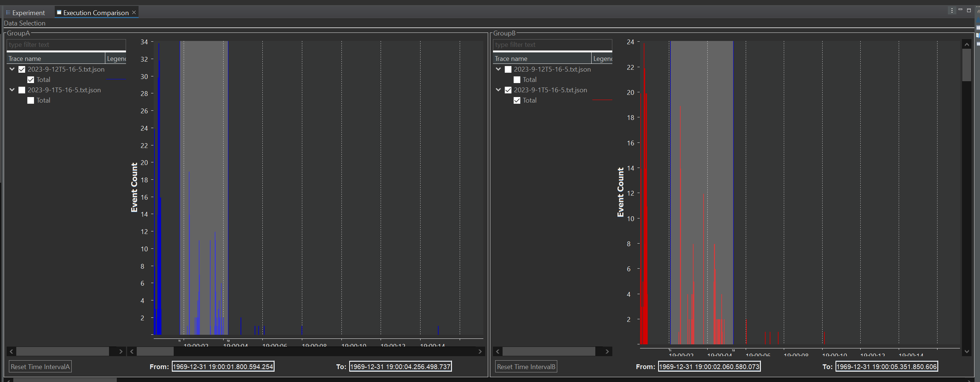This screenshot has width=980, height=382.
Task: Collapse 2023-9-1T5-16-5.txt.json tree node in GroupB
Action: tap(498, 90)
